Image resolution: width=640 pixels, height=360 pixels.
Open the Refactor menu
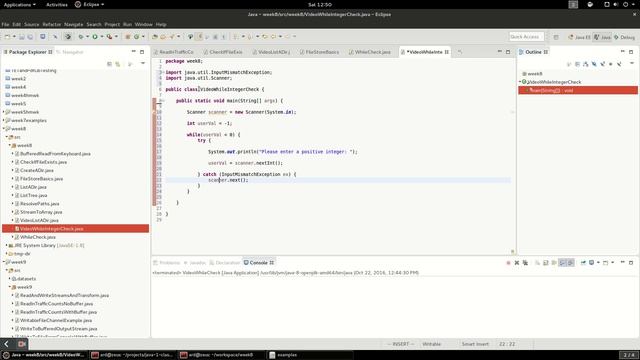point(51,24)
